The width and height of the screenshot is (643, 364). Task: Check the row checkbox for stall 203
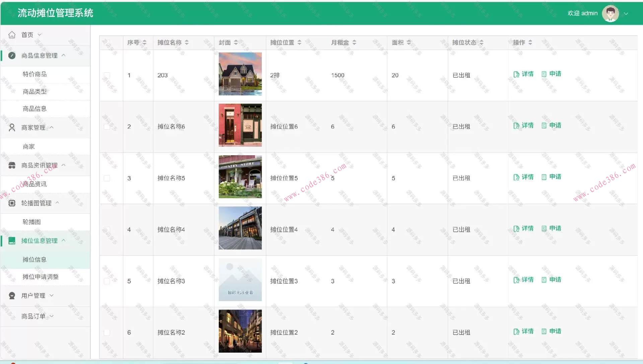click(x=107, y=75)
